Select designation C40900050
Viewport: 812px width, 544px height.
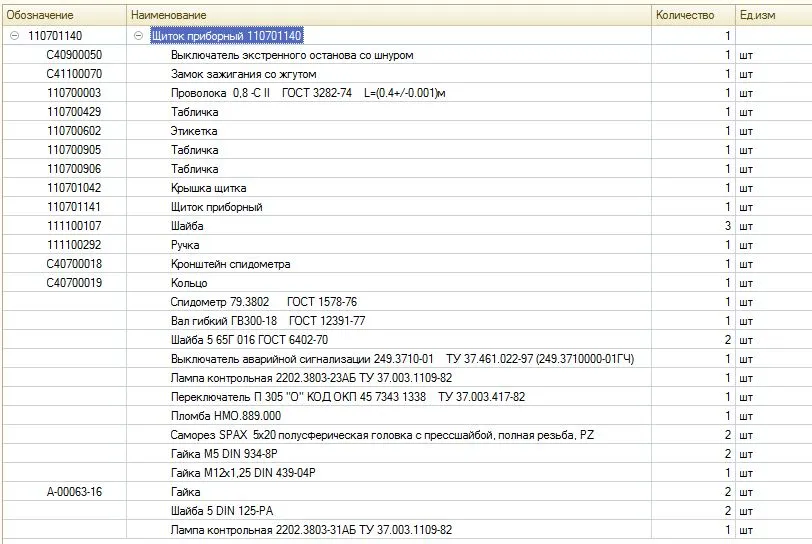tap(74, 55)
